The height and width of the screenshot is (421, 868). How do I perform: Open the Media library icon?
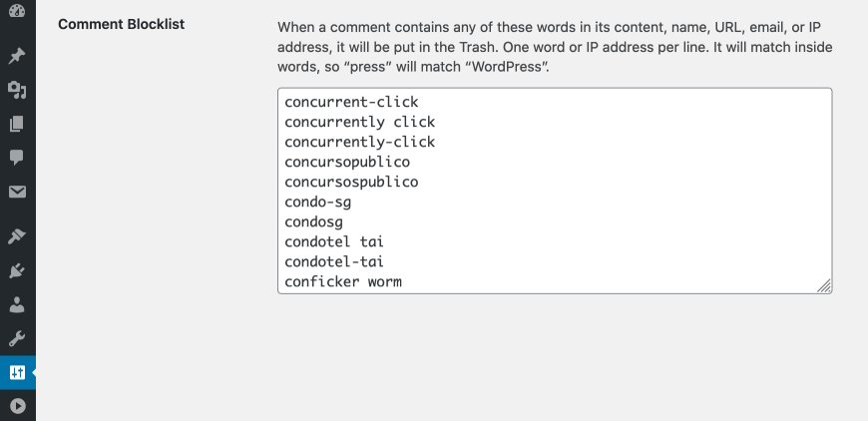coord(17,90)
